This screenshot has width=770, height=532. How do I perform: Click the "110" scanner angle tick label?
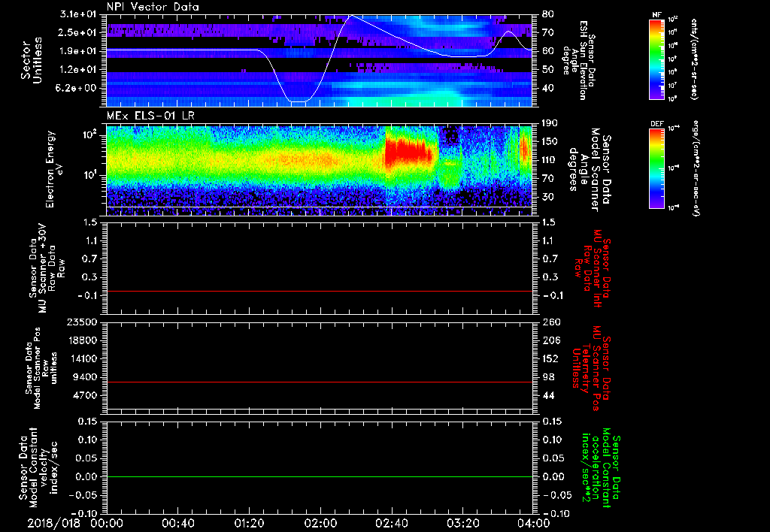550,160
